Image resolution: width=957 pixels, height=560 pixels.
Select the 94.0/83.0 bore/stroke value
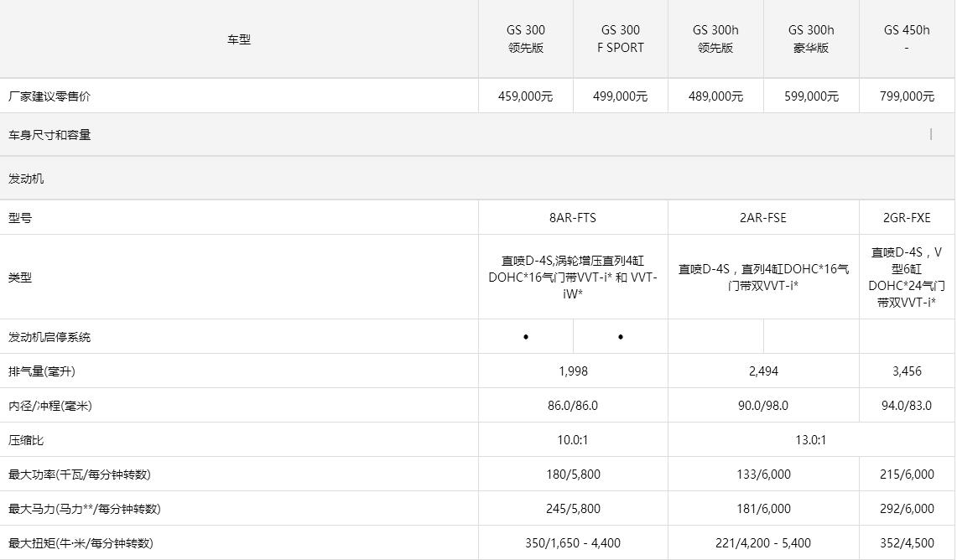pos(907,406)
